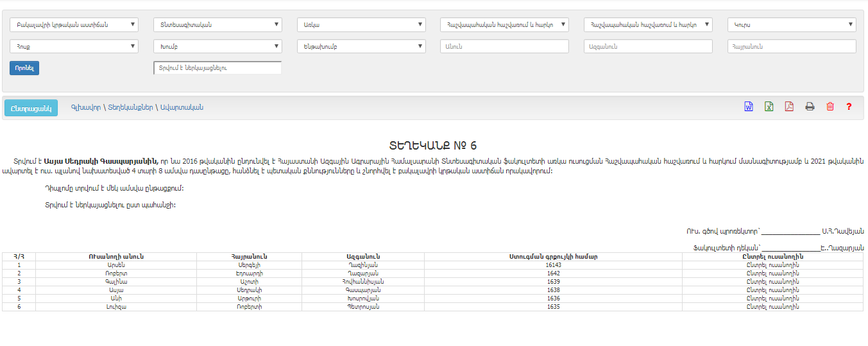Open the Խումբ dropdown
This screenshot has width=868, height=346.
(x=217, y=46)
